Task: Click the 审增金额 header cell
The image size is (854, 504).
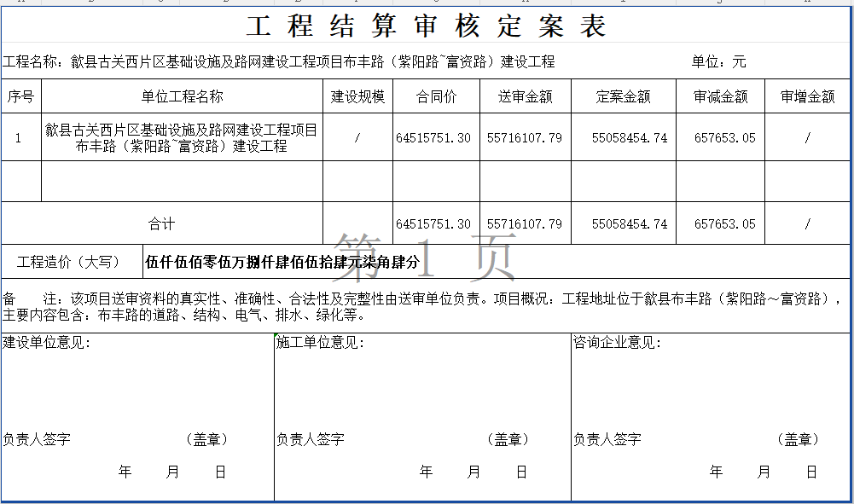Action: click(x=807, y=97)
